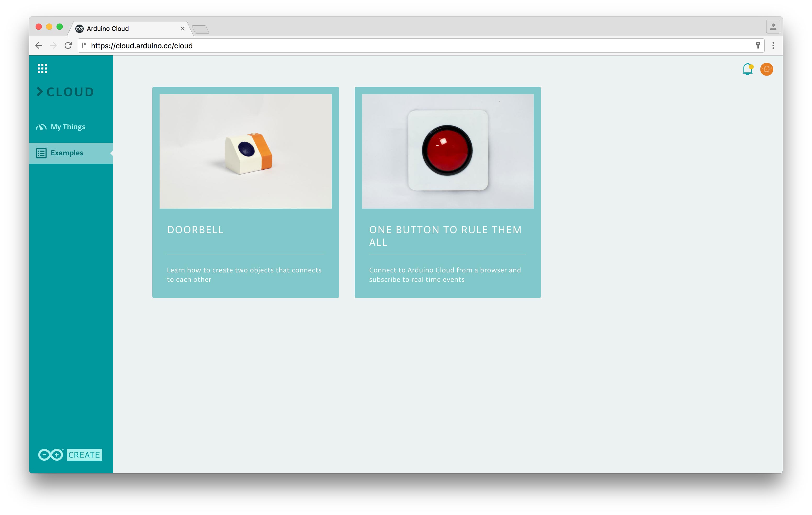This screenshot has height=515, width=812.
Task: Click the Chrome profile button
Action: (x=773, y=27)
